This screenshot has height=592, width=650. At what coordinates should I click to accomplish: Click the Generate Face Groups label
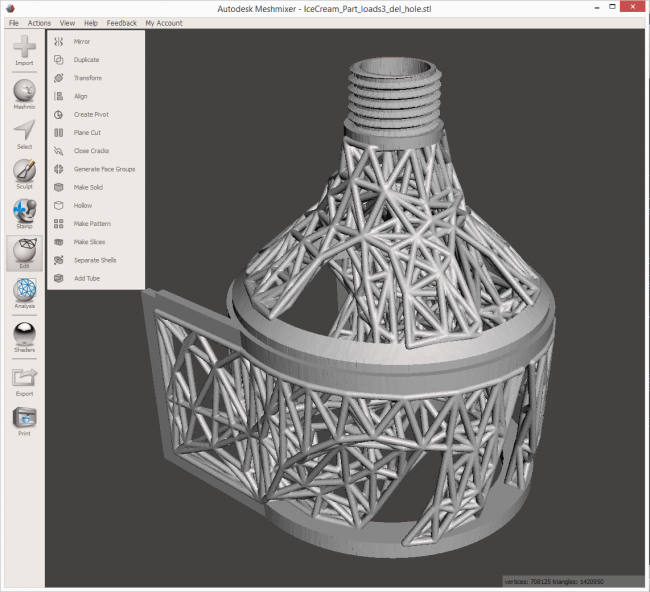click(104, 169)
